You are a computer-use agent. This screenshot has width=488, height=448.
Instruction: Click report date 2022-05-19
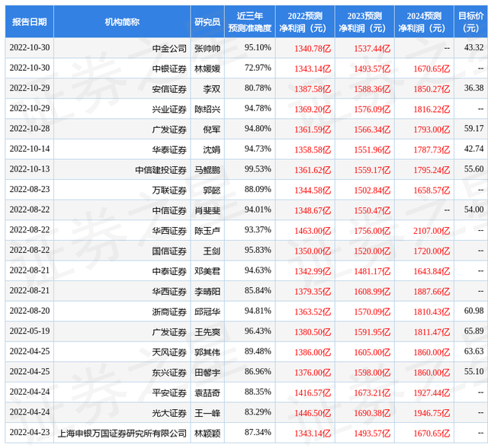tap(30, 331)
